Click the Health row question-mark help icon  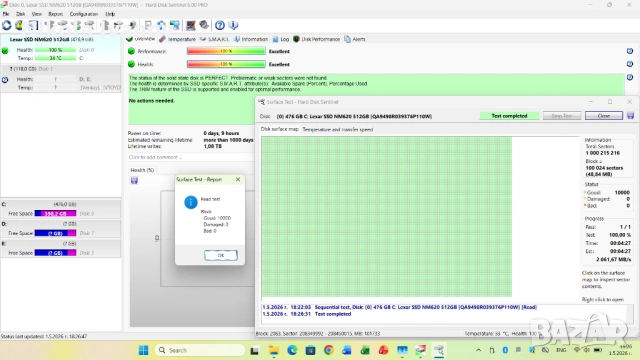point(630,64)
